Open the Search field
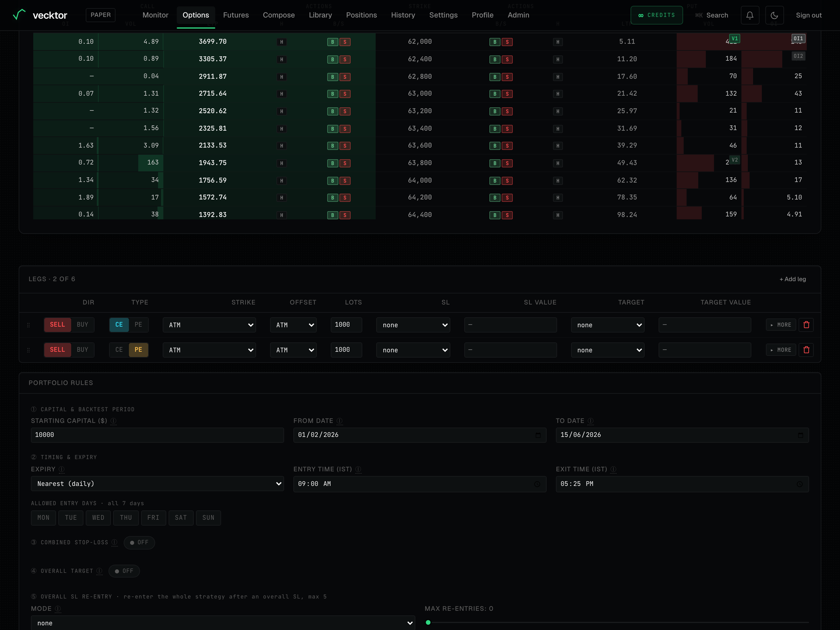This screenshot has height=630, width=840. 712,15
